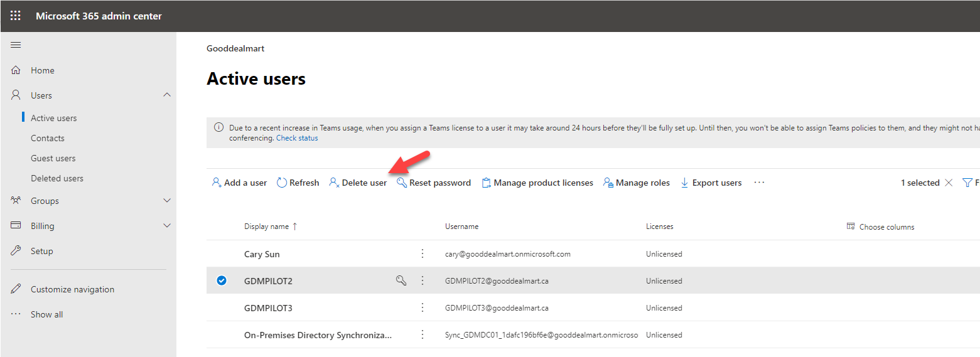This screenshot has width=980, height=357.
Task: Click the Gooddealmart breadcrumb
Action: click(x=235, y=48)
